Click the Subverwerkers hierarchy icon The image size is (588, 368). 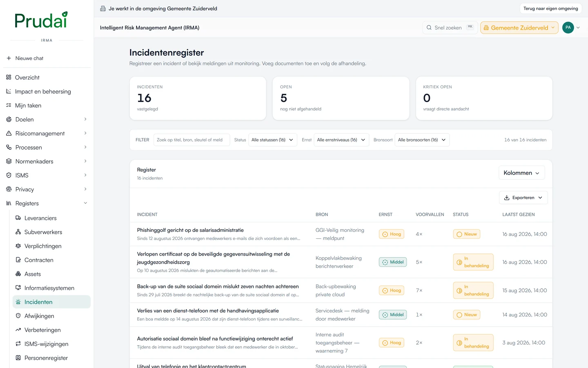point(18,232)
